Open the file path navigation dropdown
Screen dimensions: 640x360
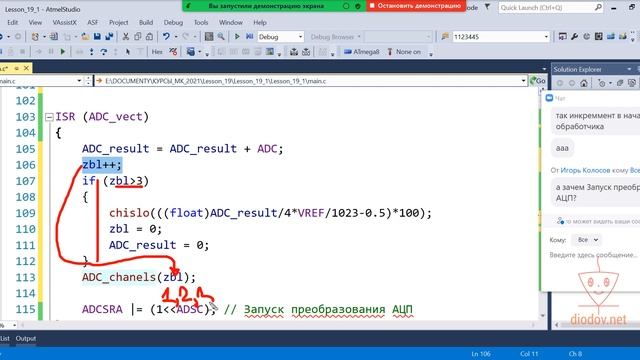point(524,81)
